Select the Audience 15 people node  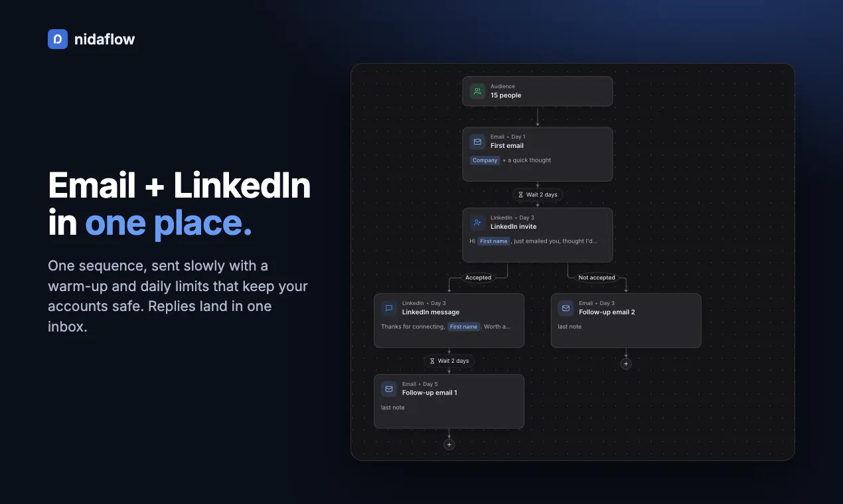point(538,91)
